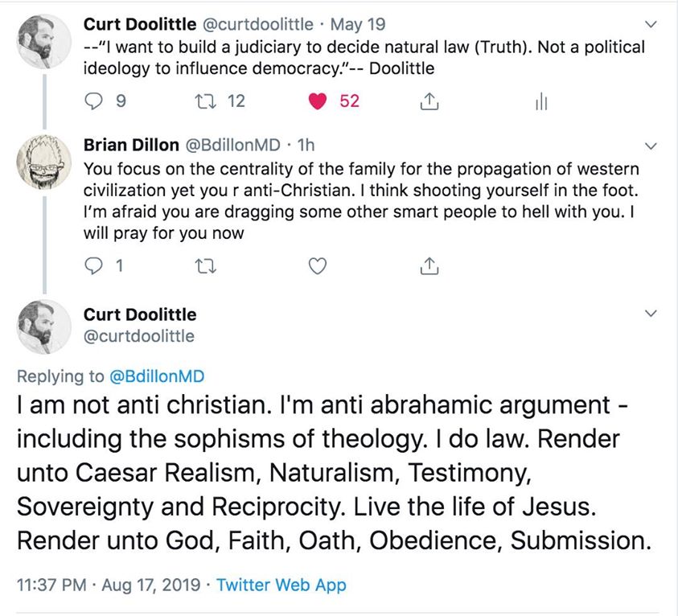678x616 pixels.
Task: Open the 11:37 PM Aug 17, 2019 timestamp
Action: pos(109,585)
